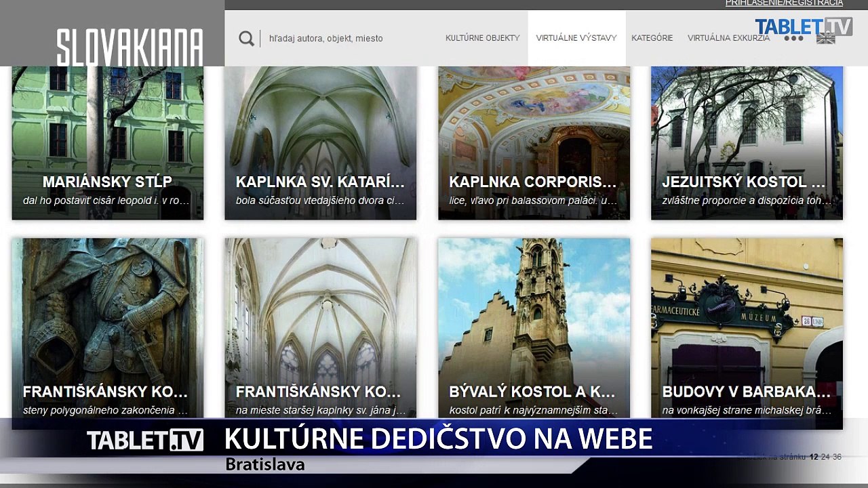Click the 'na vonkajšej strane michalskej' description
The width and height of the screenshot is (868, 488).
tap(747, 411)
